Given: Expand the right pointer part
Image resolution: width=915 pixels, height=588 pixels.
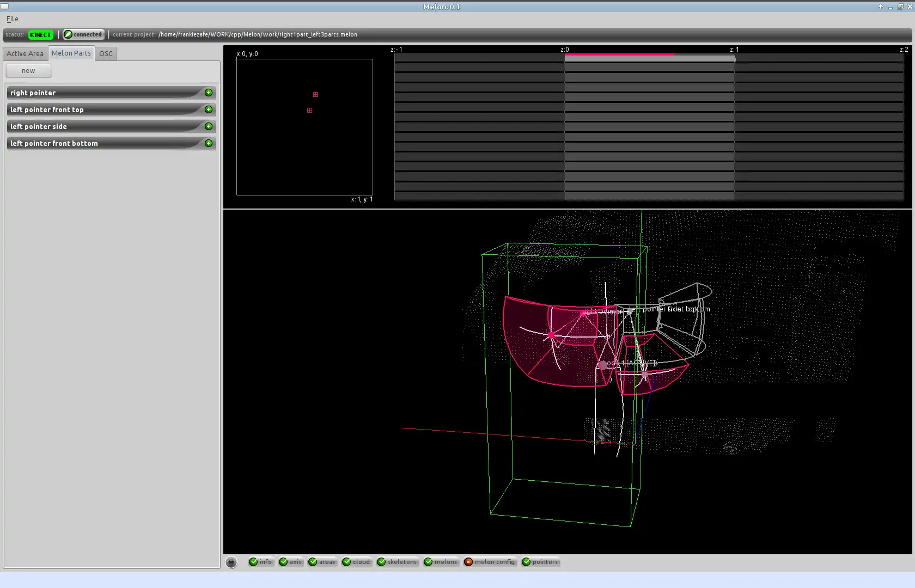Looking at the screenshot, I should [x=209, y=93].
